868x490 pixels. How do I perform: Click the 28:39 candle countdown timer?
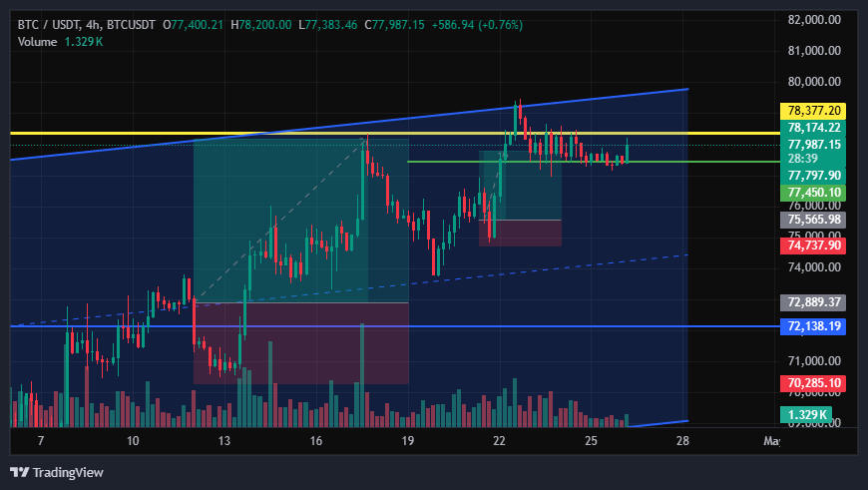point(803,159)
